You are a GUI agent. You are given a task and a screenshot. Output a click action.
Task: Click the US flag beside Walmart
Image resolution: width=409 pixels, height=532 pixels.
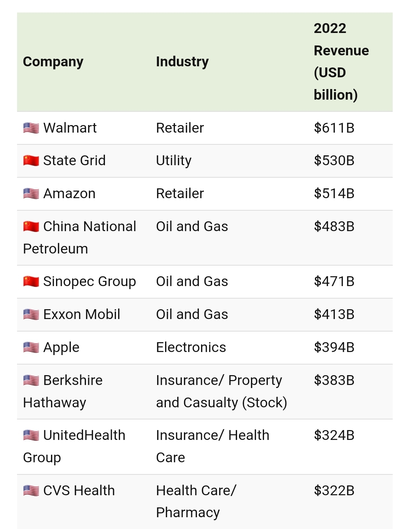[x=31, y=128]
